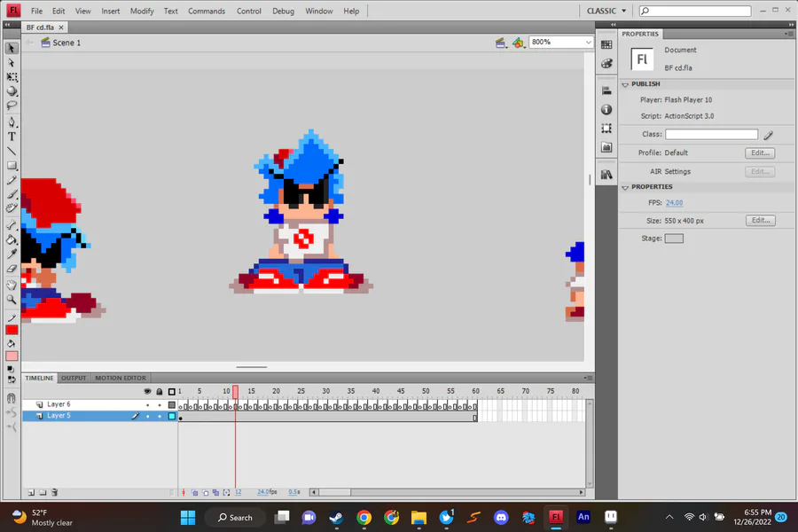Toggle outline view square for Layer 6
This screenshot has width=798, height=532.
[x=172, y=405]
